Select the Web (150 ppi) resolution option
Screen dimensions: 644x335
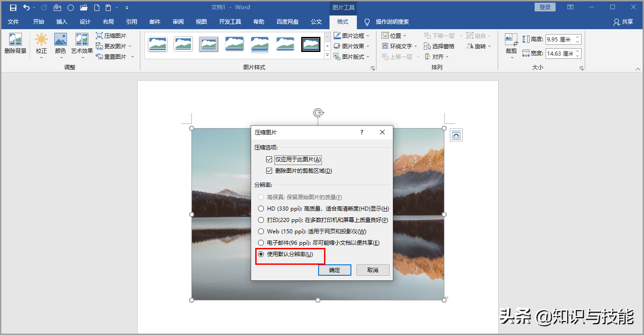pyautogui.click(x=261, y=231)
